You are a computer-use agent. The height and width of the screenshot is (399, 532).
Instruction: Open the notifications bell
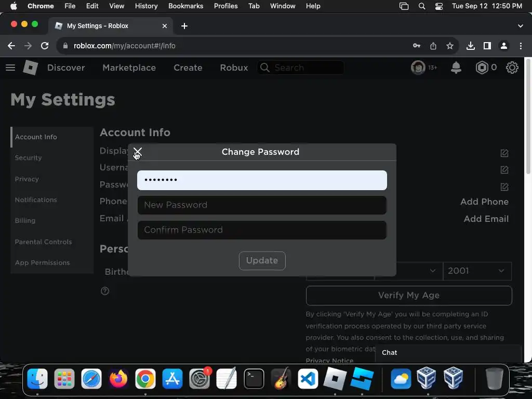click(456, 68)
